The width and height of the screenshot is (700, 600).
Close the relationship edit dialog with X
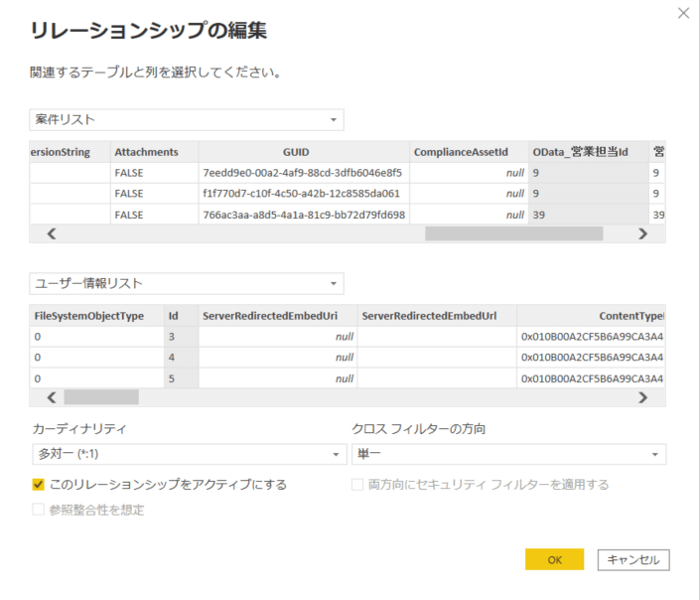tap(683, 13)
